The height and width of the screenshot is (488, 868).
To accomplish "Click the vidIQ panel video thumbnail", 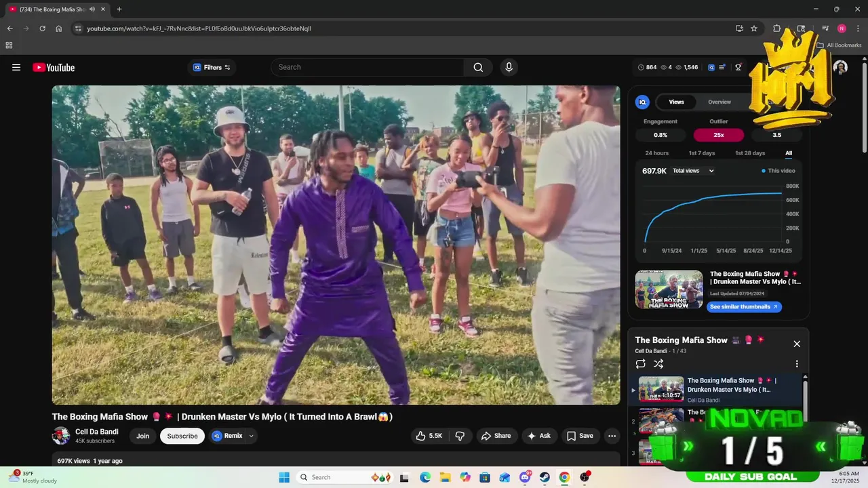I will (x=669, y=289).
